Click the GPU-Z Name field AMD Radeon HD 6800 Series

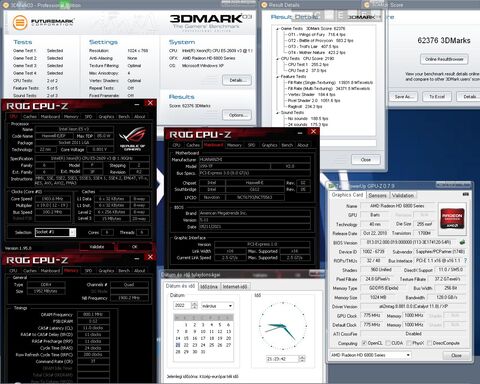point(397,206)
